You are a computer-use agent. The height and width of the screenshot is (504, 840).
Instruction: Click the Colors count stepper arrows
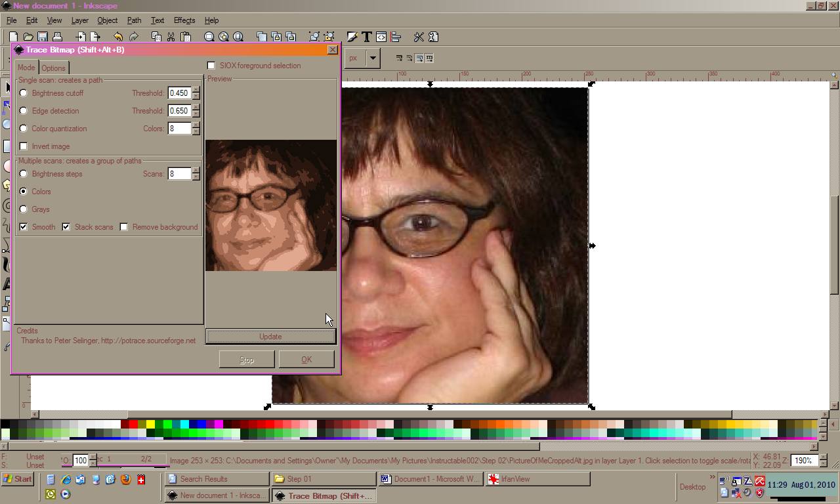196,129
